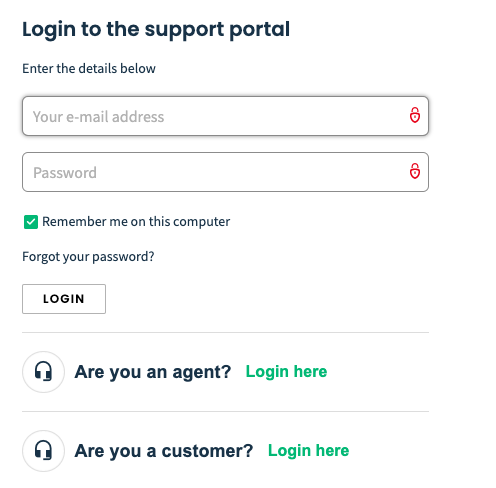Focus the Password input field

click(225, 172)
